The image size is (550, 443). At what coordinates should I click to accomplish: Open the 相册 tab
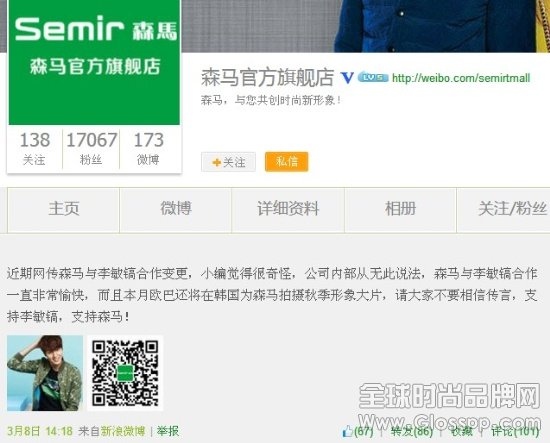(x=401, y=209)
